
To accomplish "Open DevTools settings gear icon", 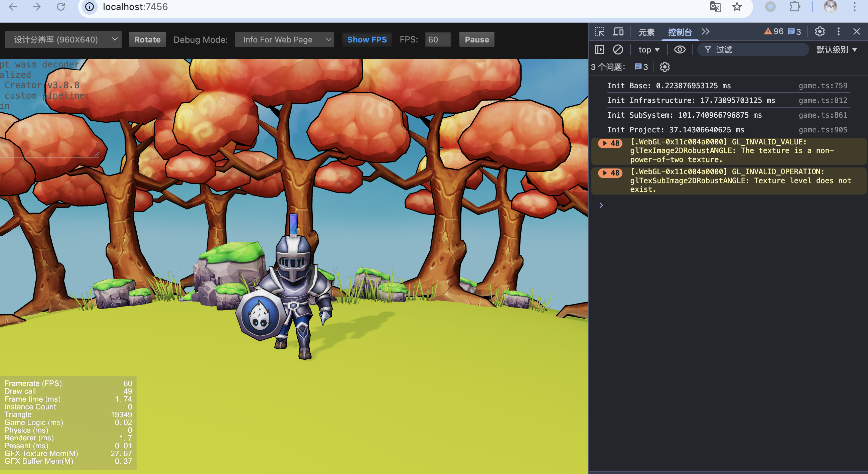I will point(820,32).
